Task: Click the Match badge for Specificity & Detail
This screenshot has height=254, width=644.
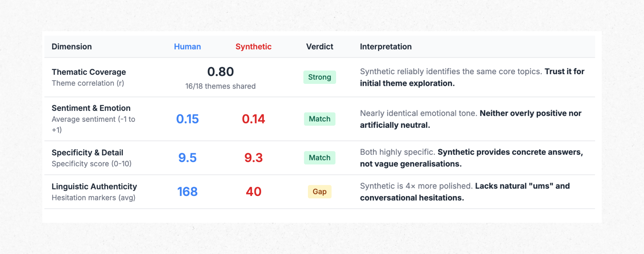Action: pos(319,158)
